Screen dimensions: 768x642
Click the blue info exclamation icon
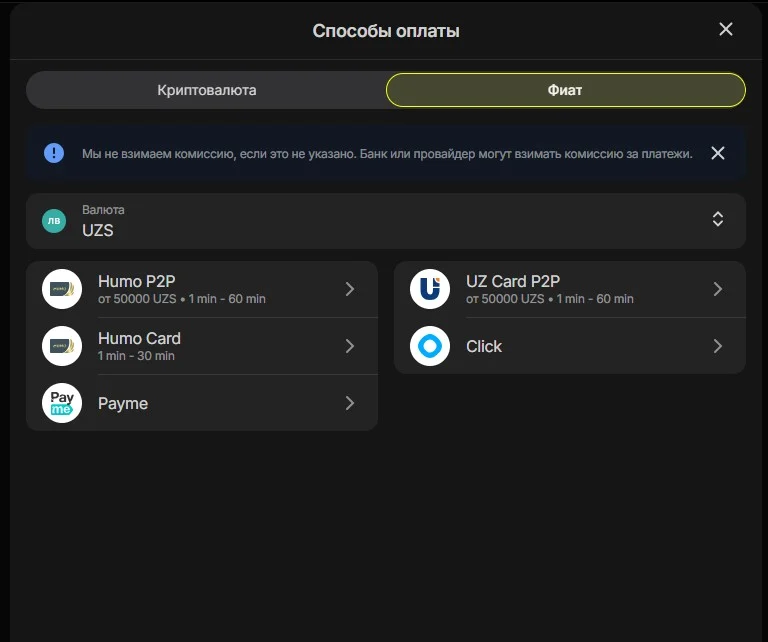point(54,153)
